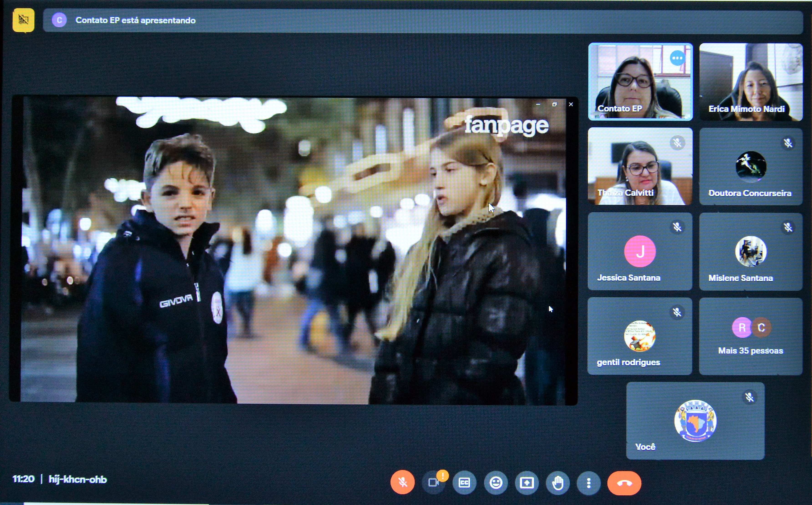
Task: Raise hand using the hand icon
Action: [558, 483]
